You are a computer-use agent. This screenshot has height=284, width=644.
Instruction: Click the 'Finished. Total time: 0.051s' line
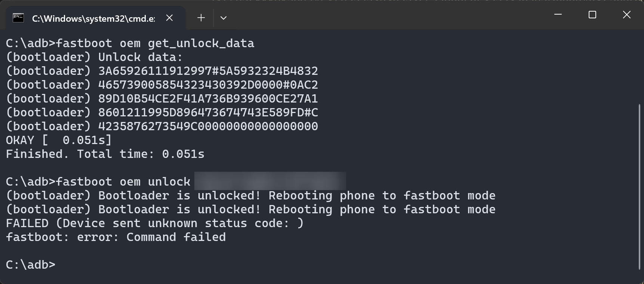[105, 154]
